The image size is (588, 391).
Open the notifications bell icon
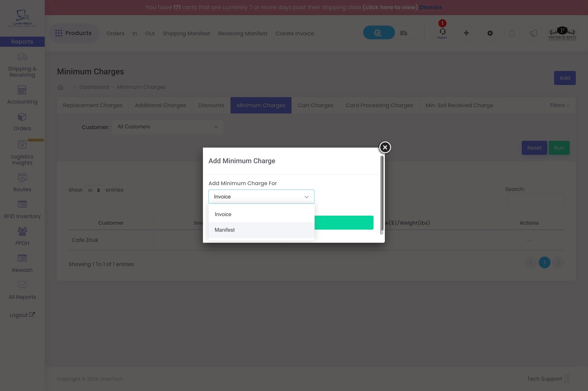pos(512,33)
